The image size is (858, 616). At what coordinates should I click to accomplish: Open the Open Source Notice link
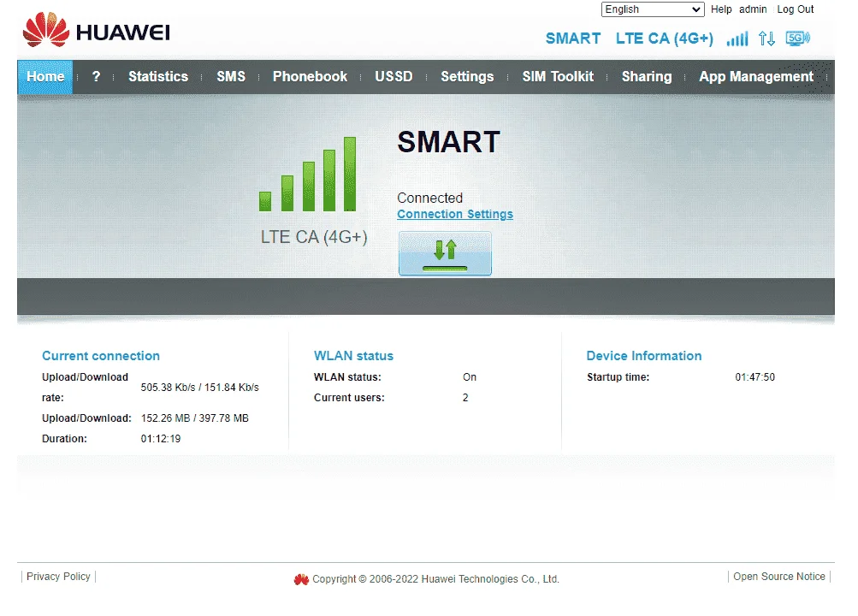coord(778,577)
